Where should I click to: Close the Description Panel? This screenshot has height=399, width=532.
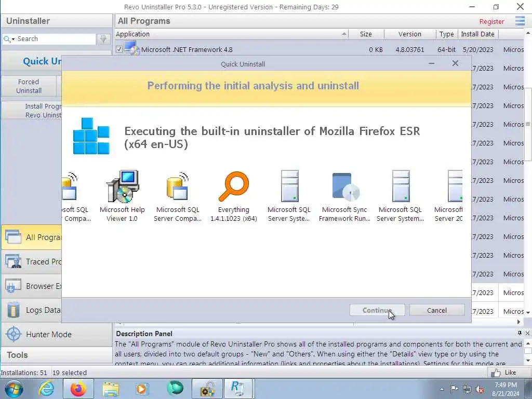click(528, 333)
